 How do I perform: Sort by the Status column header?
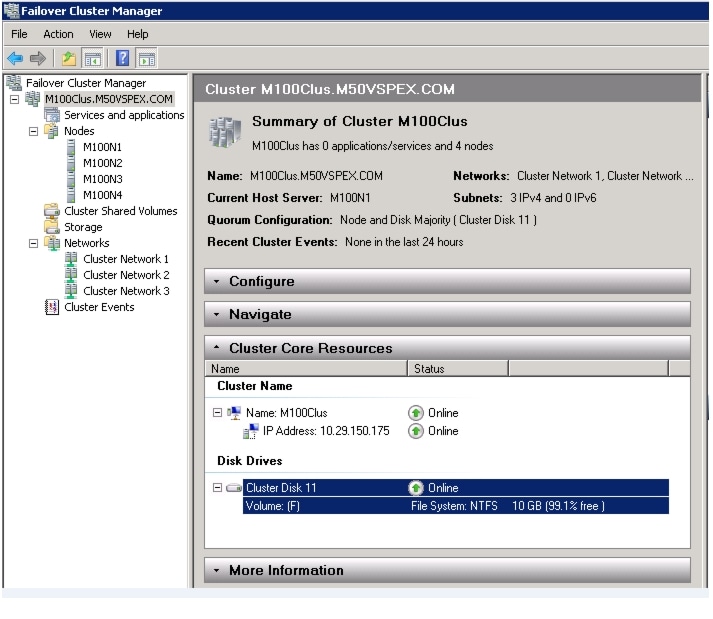click(x=458, y=369)
